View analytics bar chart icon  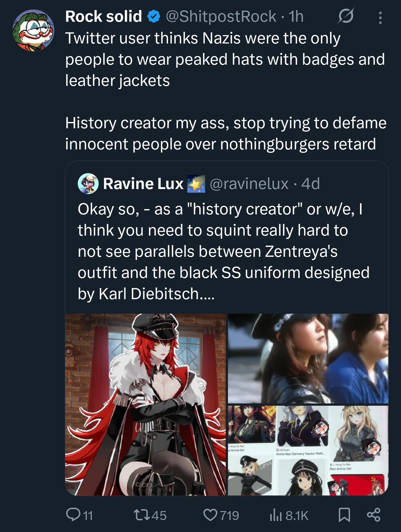(x=276, y=515)
